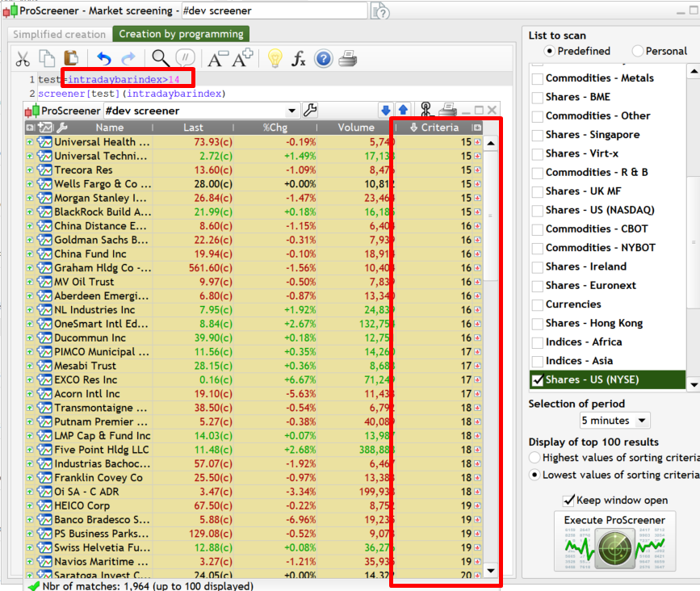Click the blue down arrow in results window
This screenshot has height=591, width=700.
coord(386,110)
